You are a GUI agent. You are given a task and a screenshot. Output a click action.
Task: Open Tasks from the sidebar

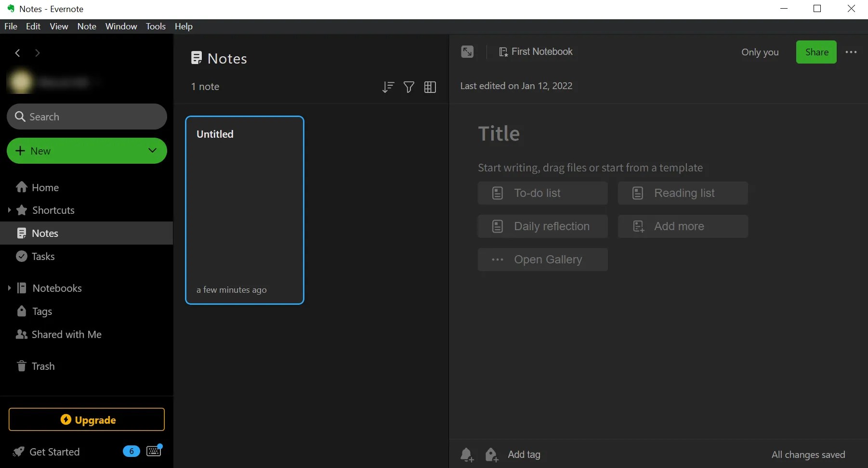(x=42, y=256)
